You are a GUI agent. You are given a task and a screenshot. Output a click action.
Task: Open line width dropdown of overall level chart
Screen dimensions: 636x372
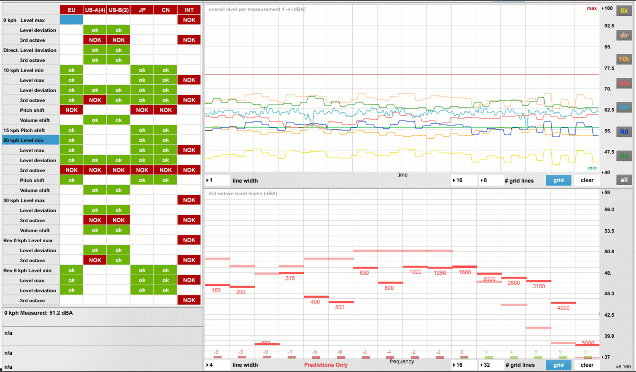click(217, 181)
